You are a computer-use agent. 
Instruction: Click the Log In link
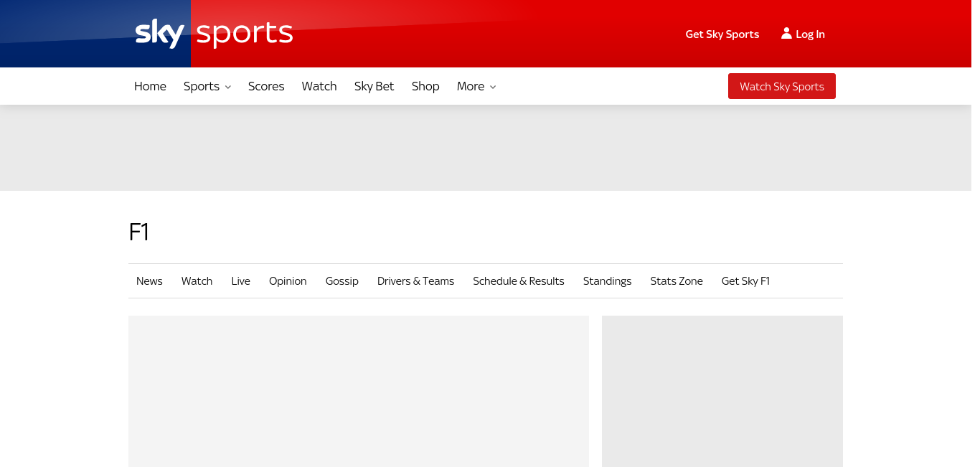pos(810,34)
